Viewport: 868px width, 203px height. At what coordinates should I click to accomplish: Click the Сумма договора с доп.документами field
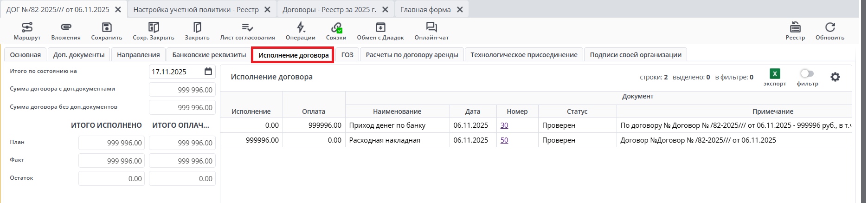click(x=182, y=90)
